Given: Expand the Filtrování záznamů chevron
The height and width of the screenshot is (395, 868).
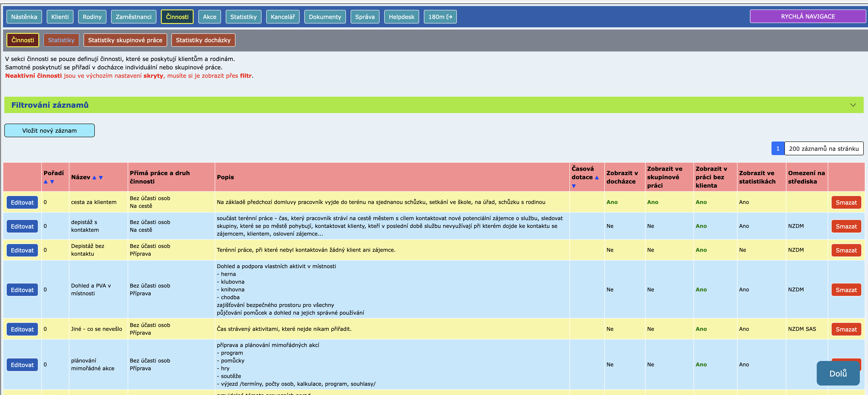Looking at the screenshot, I should tap(853, 105).
